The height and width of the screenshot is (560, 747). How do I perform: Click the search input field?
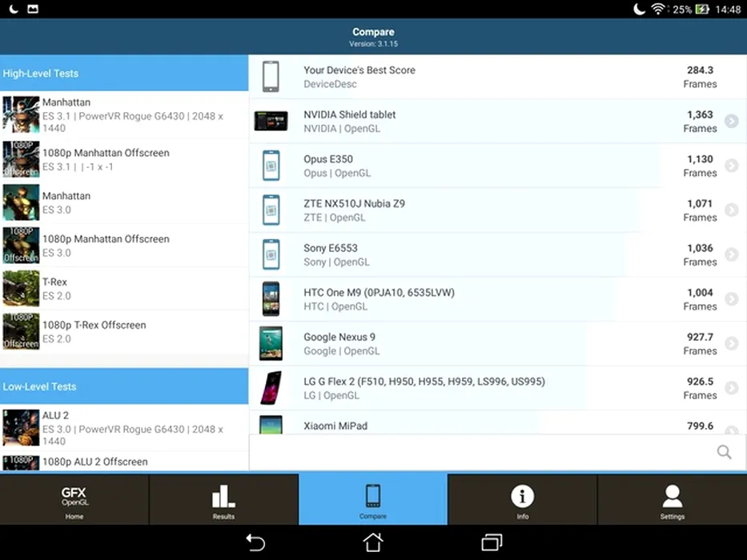[x=480, y=453]
